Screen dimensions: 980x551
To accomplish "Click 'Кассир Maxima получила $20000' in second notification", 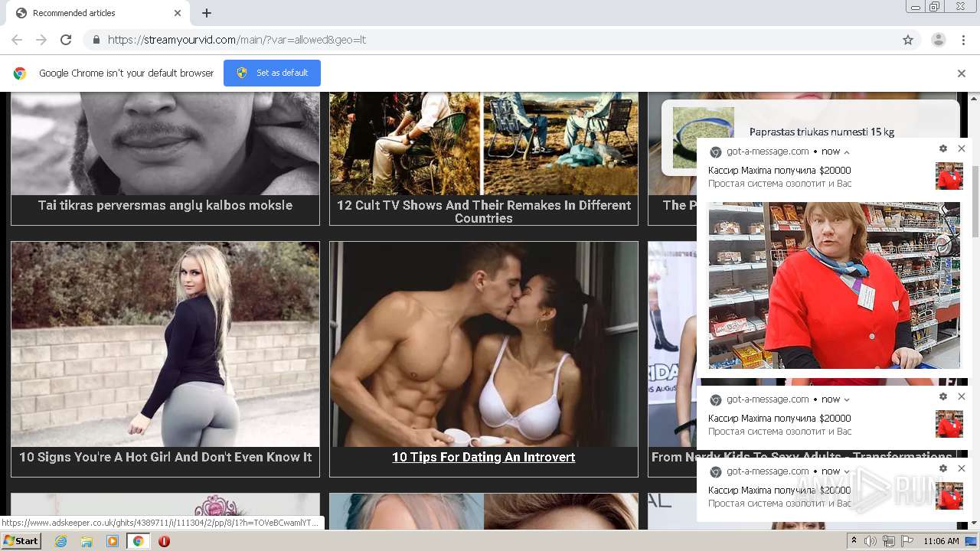I will coord(779,419).
